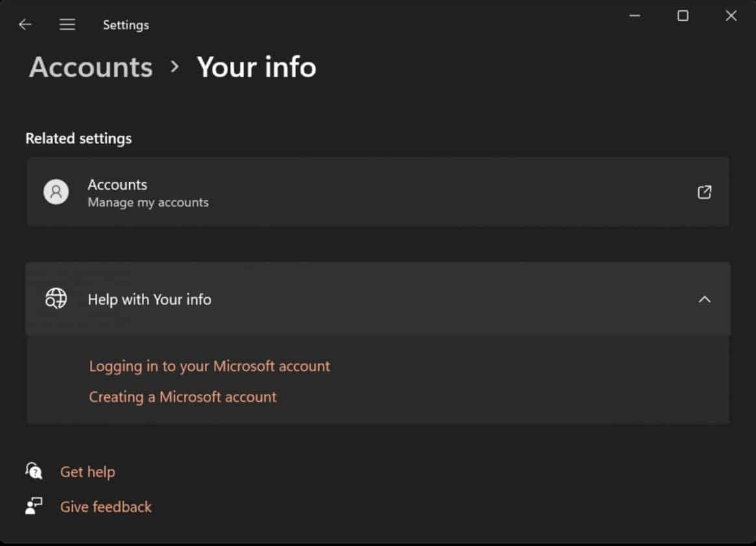Click the user account icon beside Accounts
The width and height of the screenshot is (756, 546).
(x=56, y=192)
